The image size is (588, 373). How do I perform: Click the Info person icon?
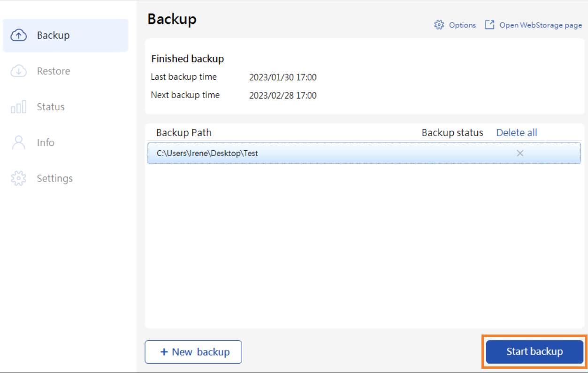(18, 143)
